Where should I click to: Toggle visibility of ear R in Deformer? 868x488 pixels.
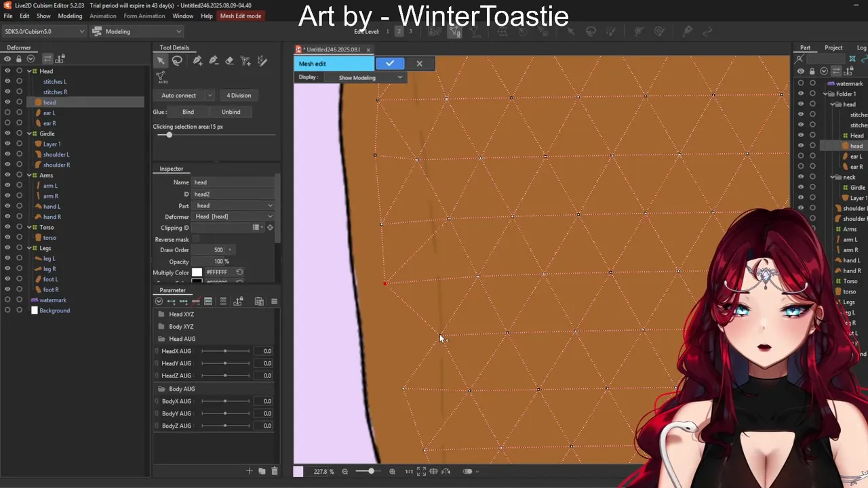pos(7,123)
